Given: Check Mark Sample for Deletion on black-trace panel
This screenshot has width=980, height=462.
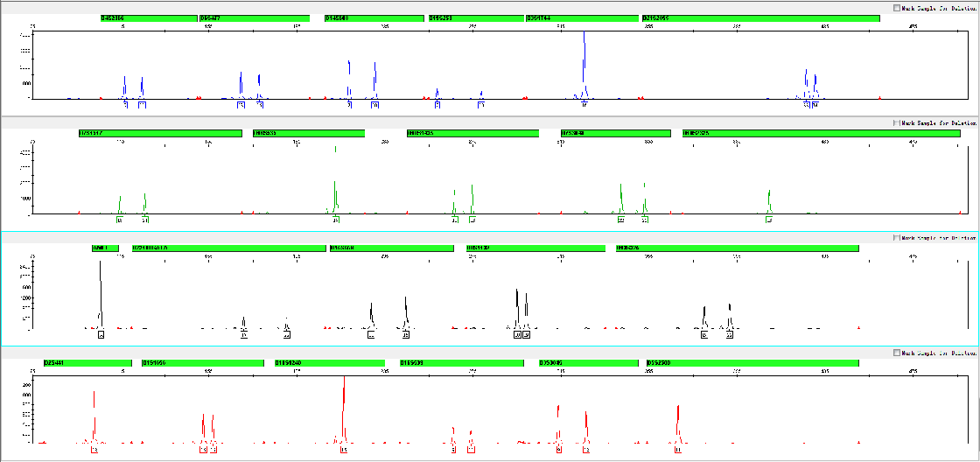Looking at the screenshot, I should (898, 238).
